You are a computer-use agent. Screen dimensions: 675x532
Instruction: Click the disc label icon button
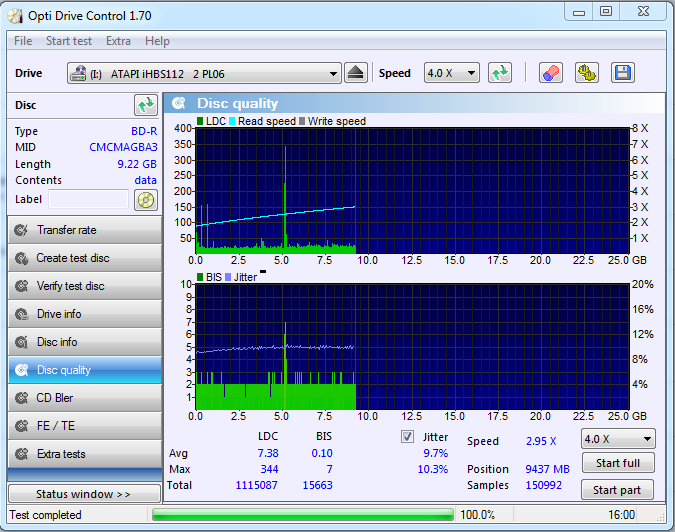pos(146,200)
